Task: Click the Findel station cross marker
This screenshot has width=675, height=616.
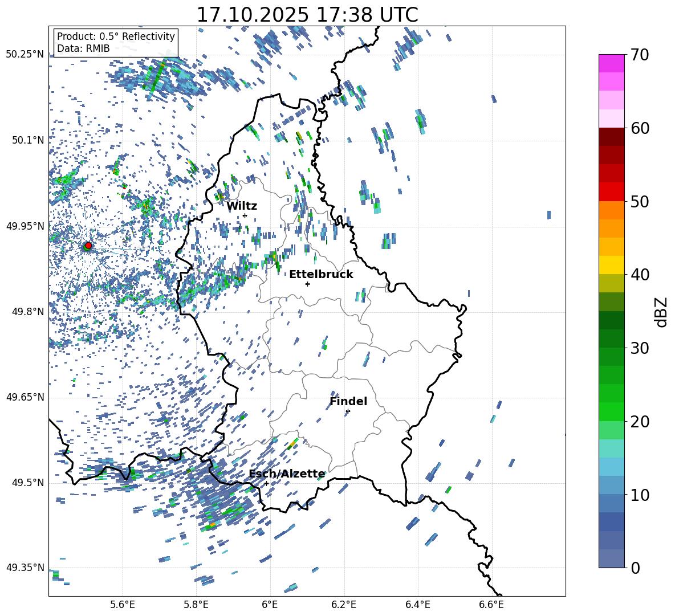Action: [348, 411]
